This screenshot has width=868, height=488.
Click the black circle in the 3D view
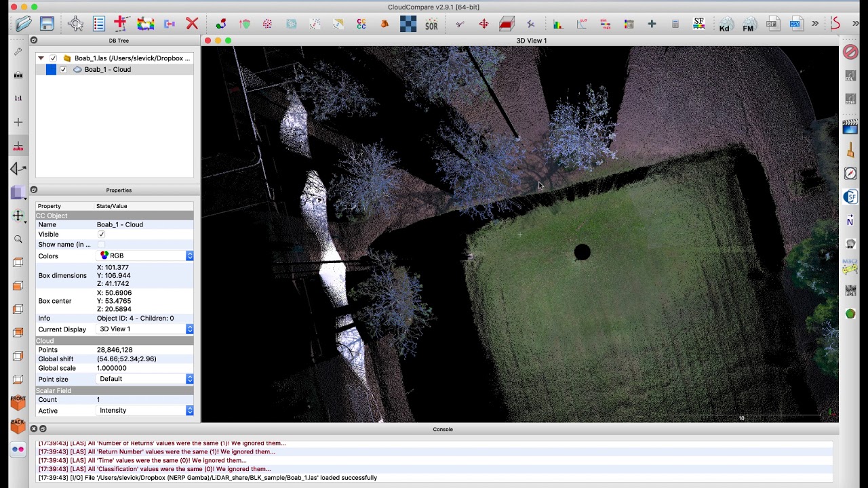pyautogui.click(x=582, y=252)
